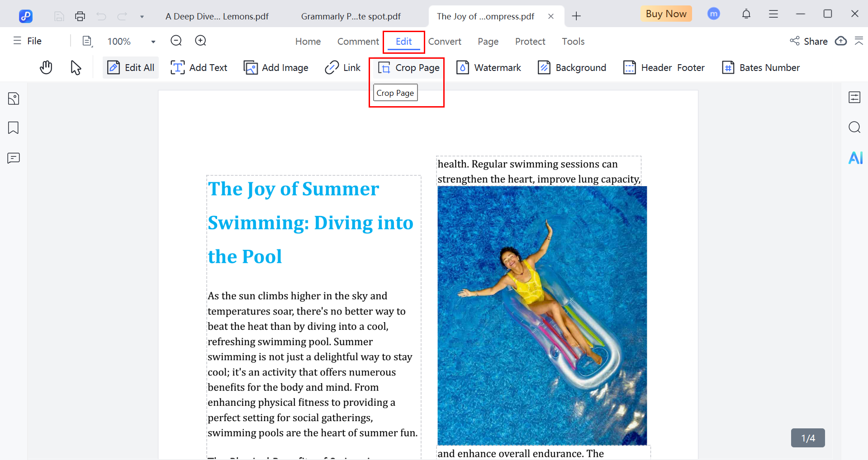Collapse the ribbon toolbar
The height and width of the screenshot is (460, 868).
coord(859,41)
